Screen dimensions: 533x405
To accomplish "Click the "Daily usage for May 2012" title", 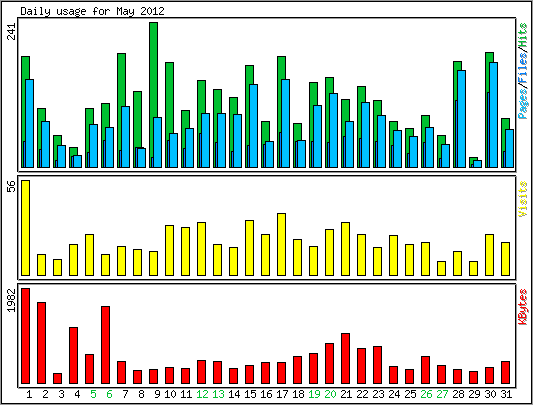I will [x=92, y=11].
